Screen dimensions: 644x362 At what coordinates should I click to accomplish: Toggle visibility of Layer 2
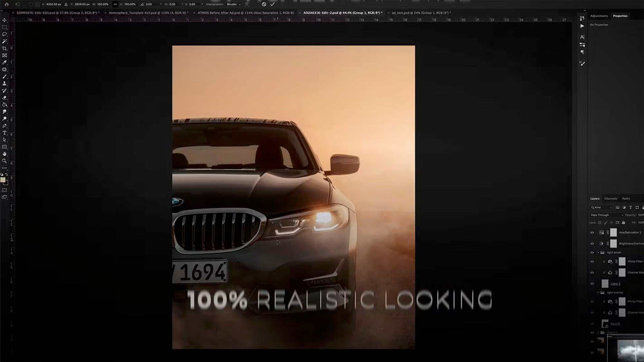click(x=592, y=284)
